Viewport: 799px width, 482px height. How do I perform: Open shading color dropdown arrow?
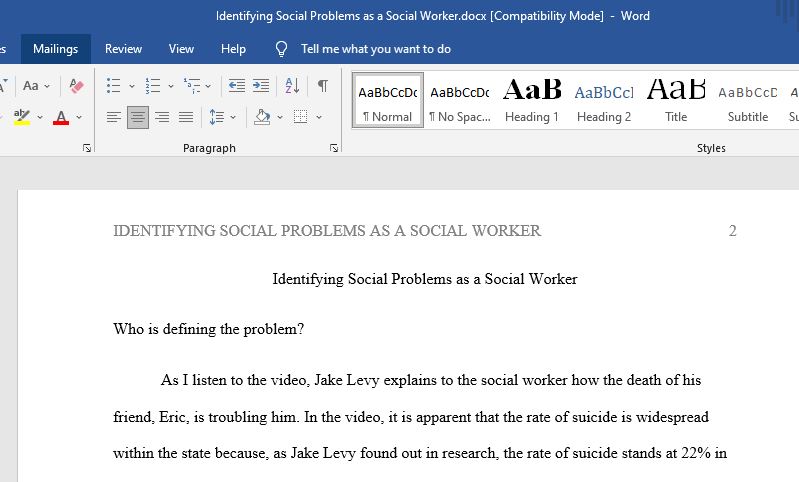point(280,117)
